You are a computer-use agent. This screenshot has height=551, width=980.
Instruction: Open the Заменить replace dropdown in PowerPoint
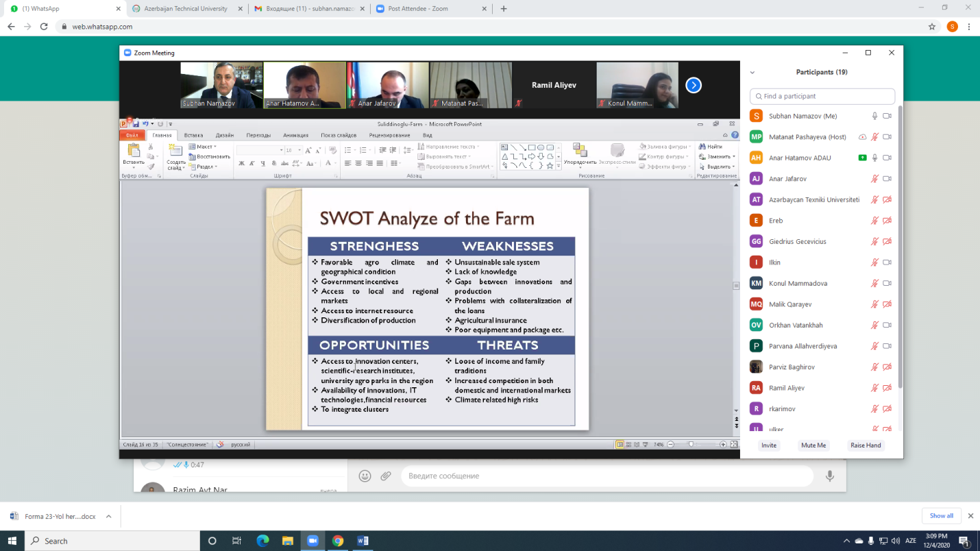tap(715, 156)
